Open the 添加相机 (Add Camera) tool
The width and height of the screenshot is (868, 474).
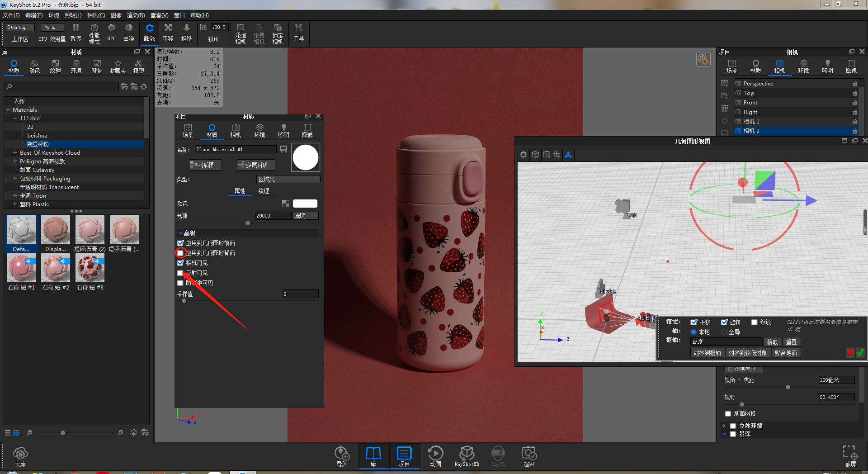pos(241,33)
